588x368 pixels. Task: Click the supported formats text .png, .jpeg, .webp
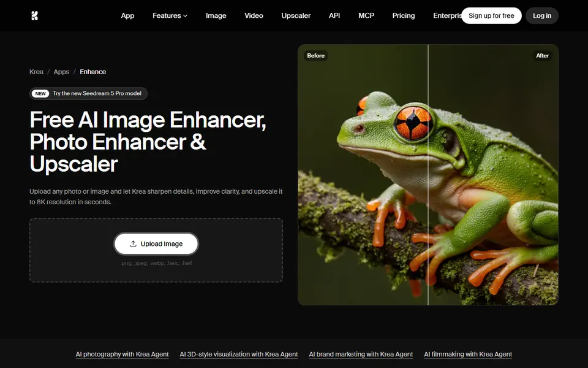coord(156,263)
